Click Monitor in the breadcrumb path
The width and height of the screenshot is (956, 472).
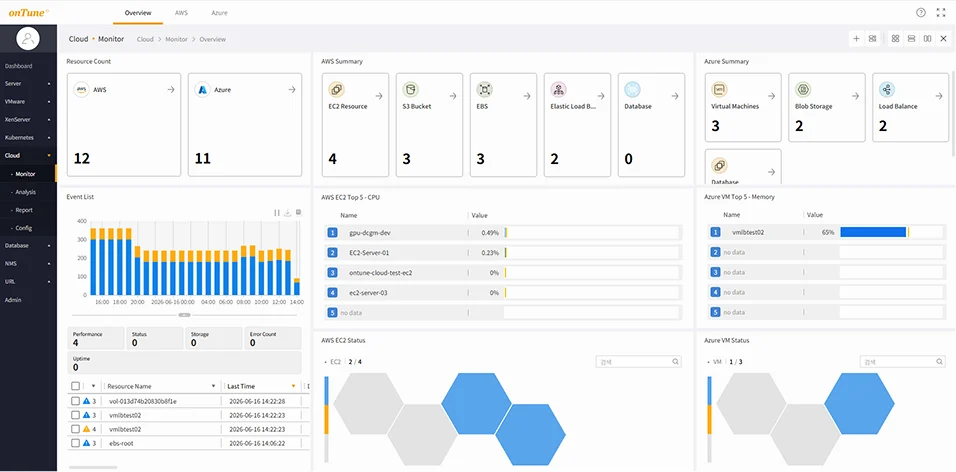coord(176,39)
